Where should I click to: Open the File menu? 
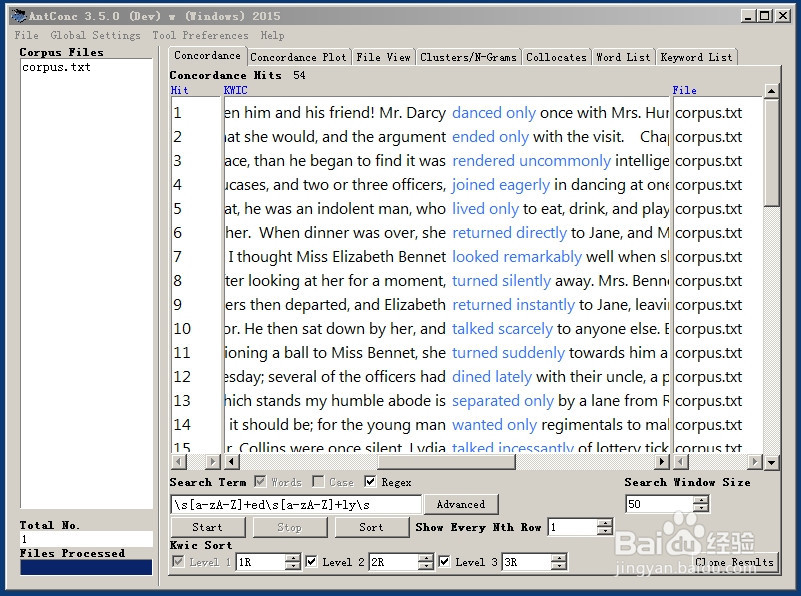coord(27,35)
